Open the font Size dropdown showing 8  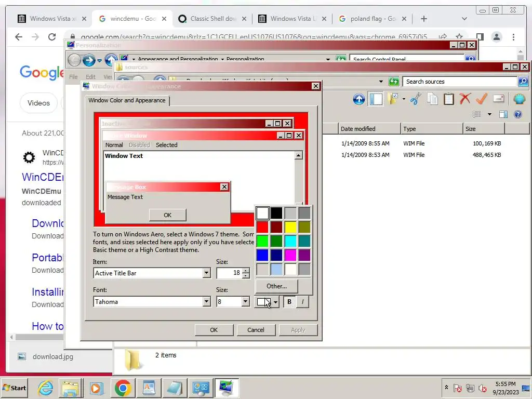click(x=245, y=302)
